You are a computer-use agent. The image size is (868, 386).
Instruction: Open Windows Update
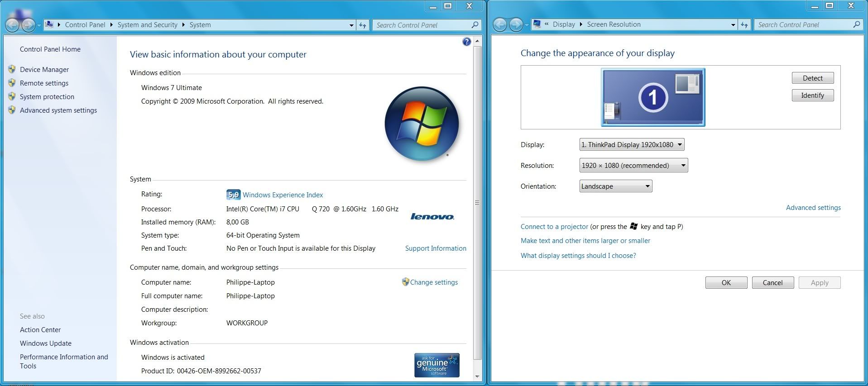click(x=46, y=343)
